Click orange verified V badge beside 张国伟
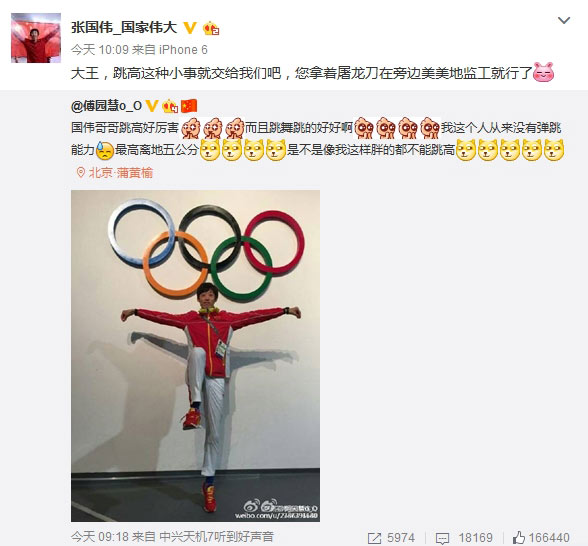 pos(190,28)
